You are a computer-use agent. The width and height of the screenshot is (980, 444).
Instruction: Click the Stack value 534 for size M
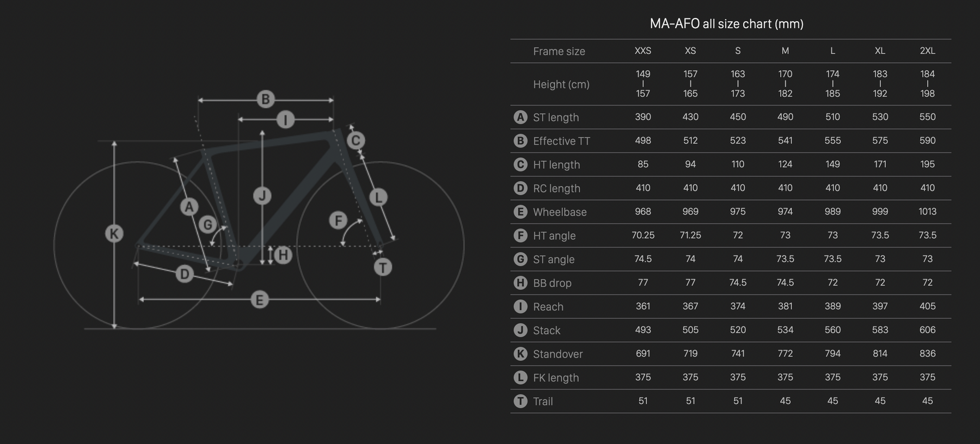pos(785,330)
